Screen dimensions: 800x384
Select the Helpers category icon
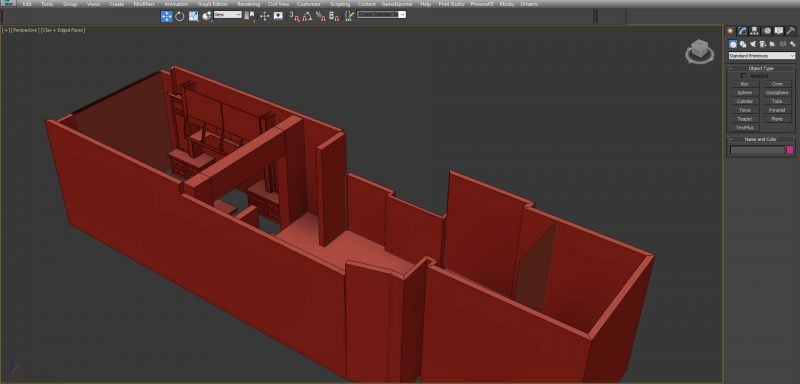pos(772,44)
